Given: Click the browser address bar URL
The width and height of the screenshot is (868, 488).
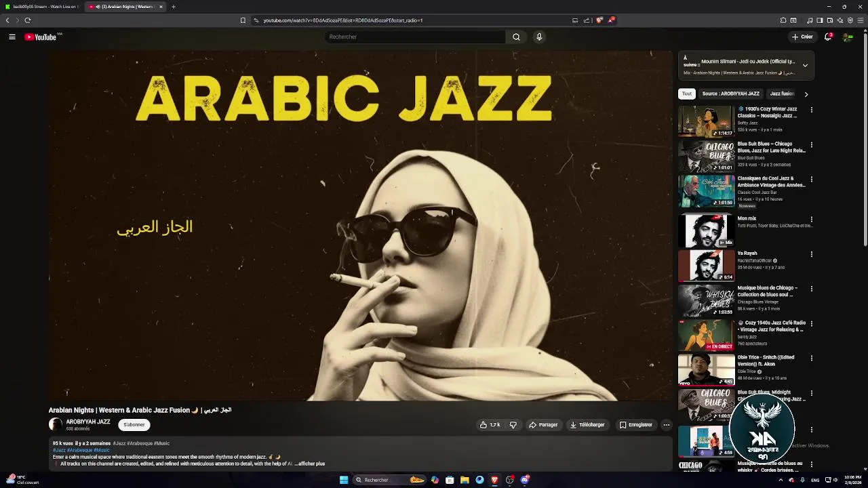Looking at the screenshot, I should [343, 20].
